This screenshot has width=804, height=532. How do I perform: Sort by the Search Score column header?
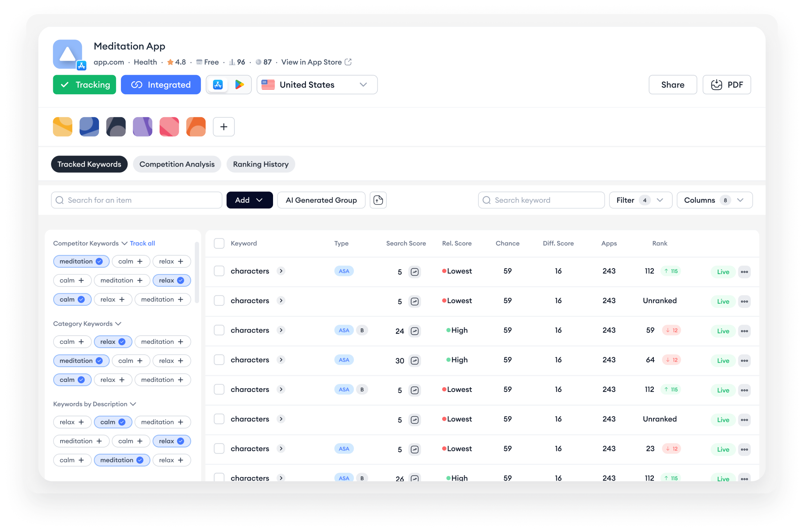pos(406,243)
